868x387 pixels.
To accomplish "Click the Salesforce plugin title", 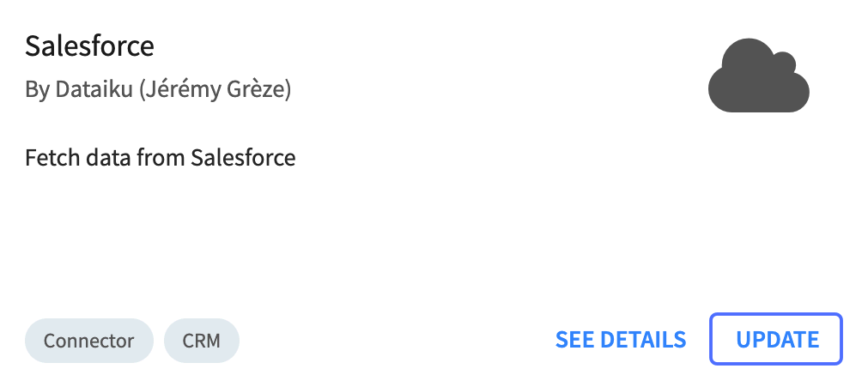I will (x=89, y=46).
